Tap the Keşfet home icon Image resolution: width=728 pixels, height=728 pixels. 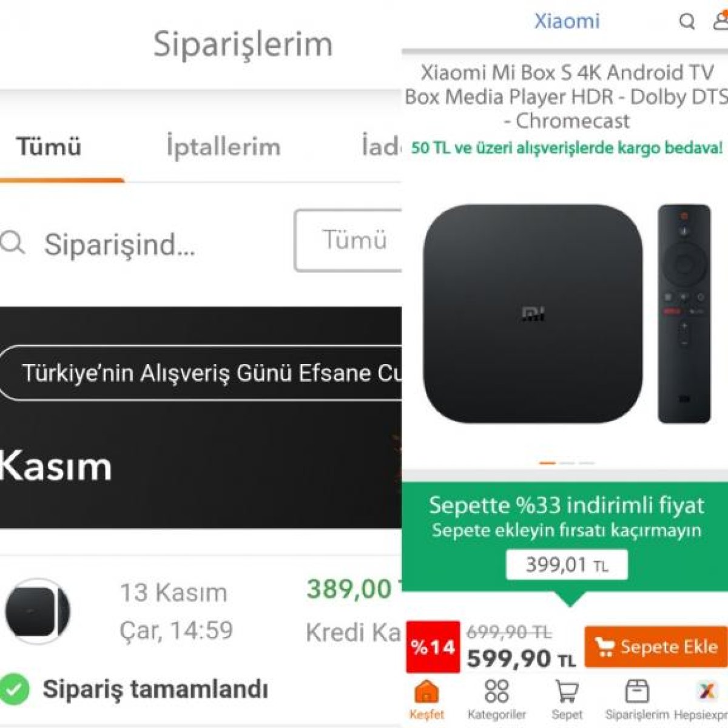[x=426, y=692]
